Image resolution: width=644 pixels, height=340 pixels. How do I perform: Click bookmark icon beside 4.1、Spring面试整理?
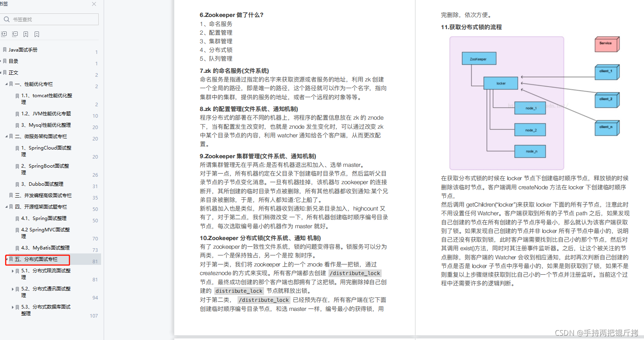tap(17, 218)
